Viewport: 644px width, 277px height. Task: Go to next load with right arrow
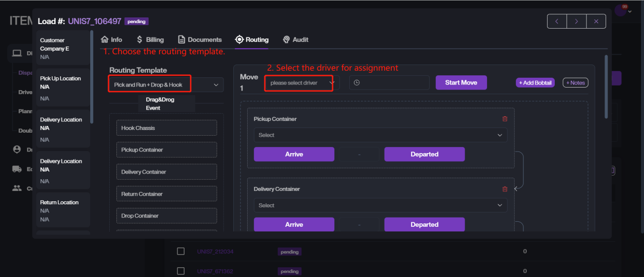coord(576,22)
